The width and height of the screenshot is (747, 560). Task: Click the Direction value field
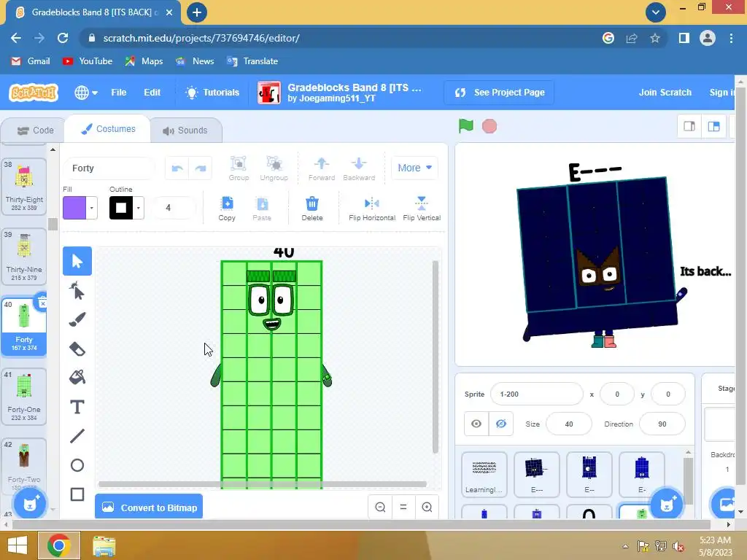(662, 424)
